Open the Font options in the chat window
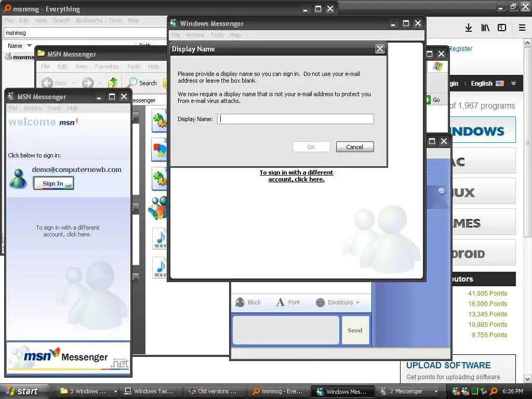The image size is (532, 399). pyautogui.click(x=288, y=302)
